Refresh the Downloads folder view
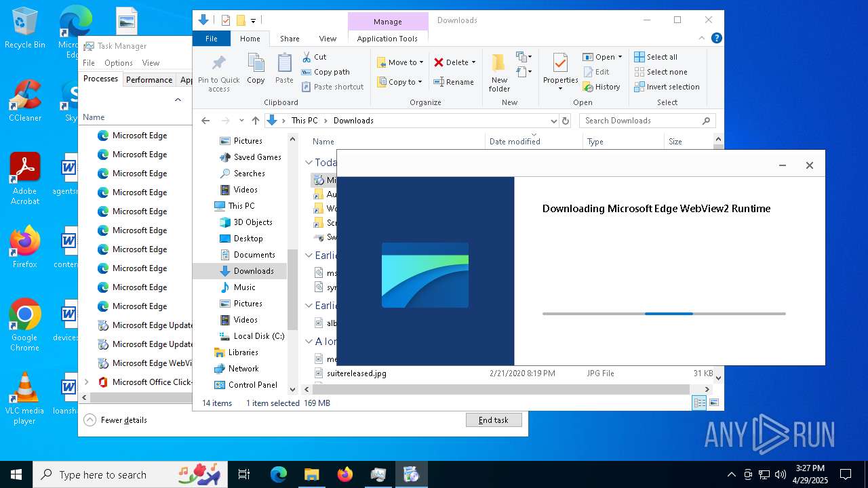Image resolution: width=868 pixels, height=488 pixels. (x=566, y=121)
